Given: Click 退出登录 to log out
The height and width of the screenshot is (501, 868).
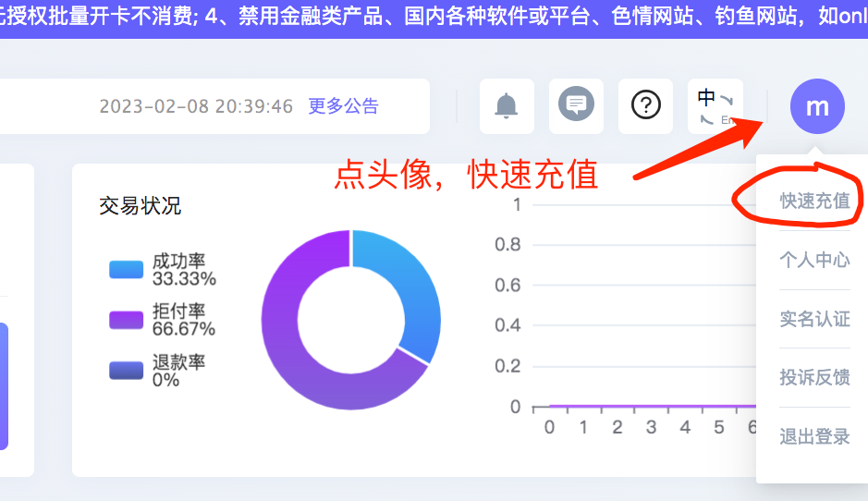Looking at the screenshot, I should point(815,437).
